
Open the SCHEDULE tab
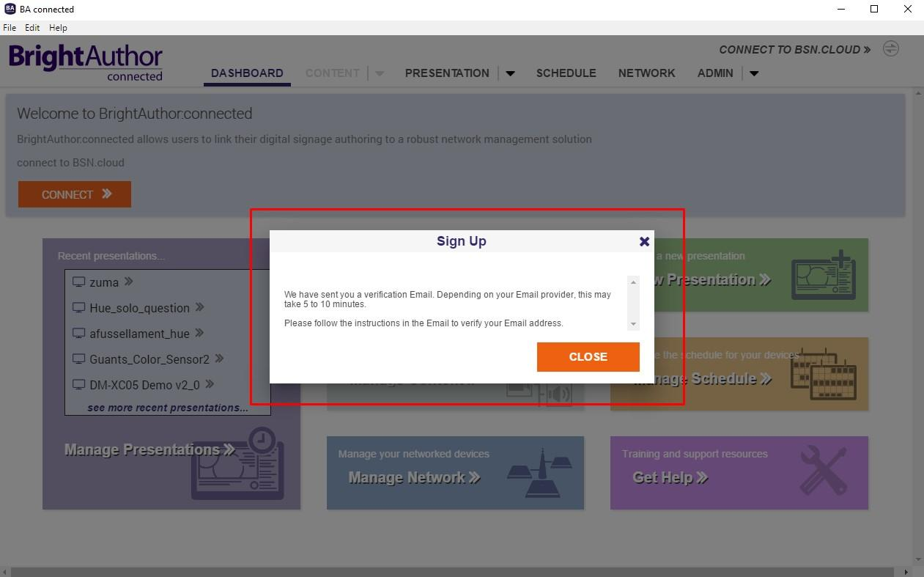pyautogui.click(x=566, y=73)
